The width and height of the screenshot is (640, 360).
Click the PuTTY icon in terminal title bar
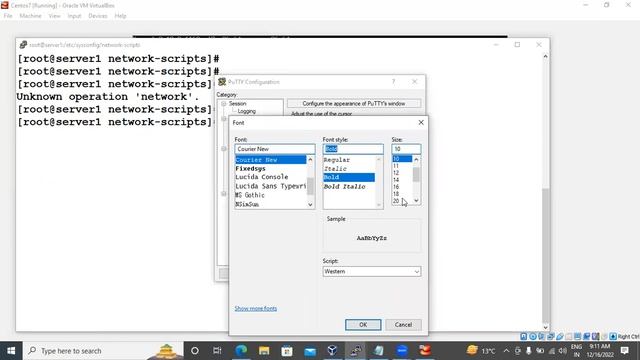click(23, 44)
